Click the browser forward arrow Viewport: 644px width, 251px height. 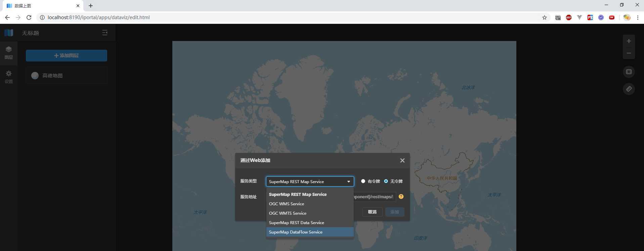18,17
